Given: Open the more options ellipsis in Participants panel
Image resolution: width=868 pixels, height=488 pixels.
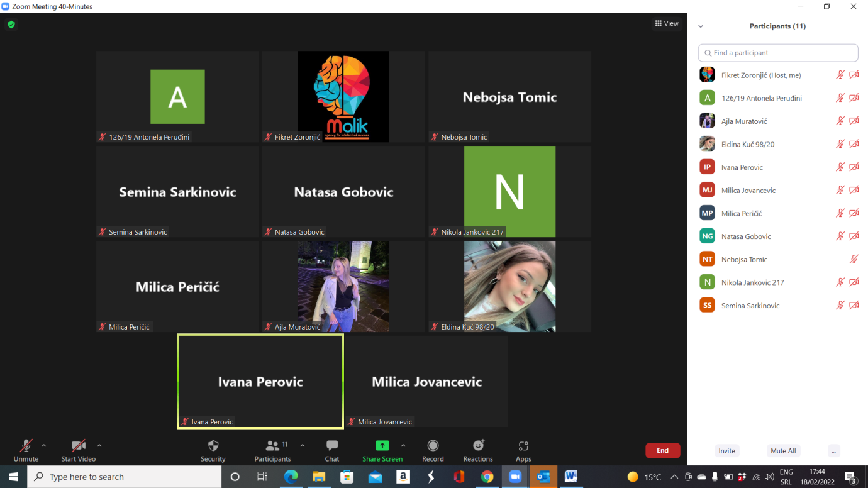Looking at the screenshot, I should pyautogui.click(x=833, y=451).
